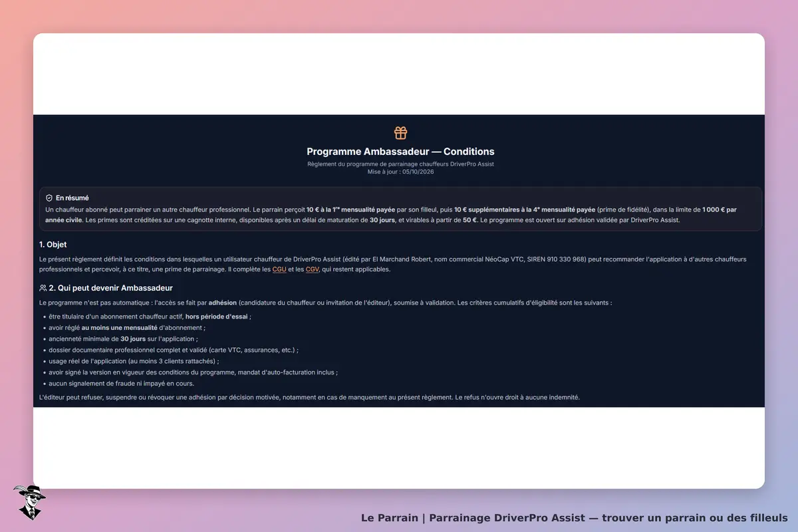The height and width of the screenshot is (532, 798).
Task: Click the "2. Qui peut devenir Ambassadeur" heading
Action: [x=111, y=288]
